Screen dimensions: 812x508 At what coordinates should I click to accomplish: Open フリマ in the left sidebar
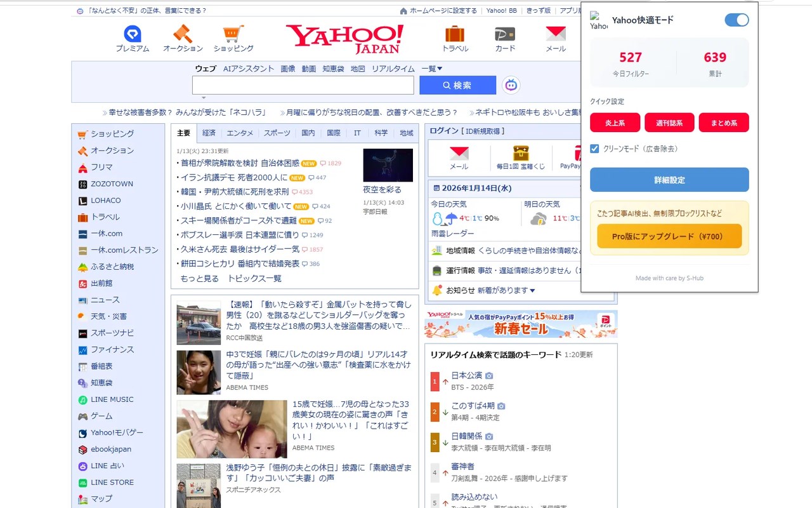(x=101, y=167)
